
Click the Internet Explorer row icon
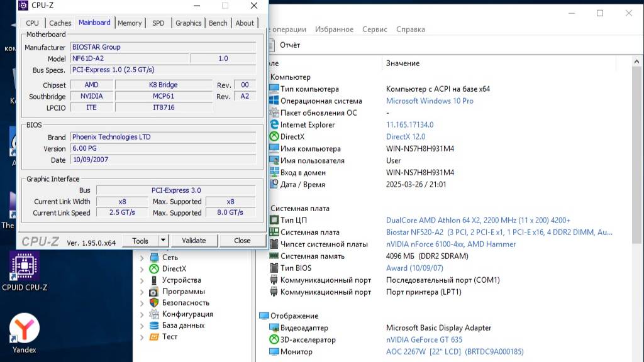[274, 124]
